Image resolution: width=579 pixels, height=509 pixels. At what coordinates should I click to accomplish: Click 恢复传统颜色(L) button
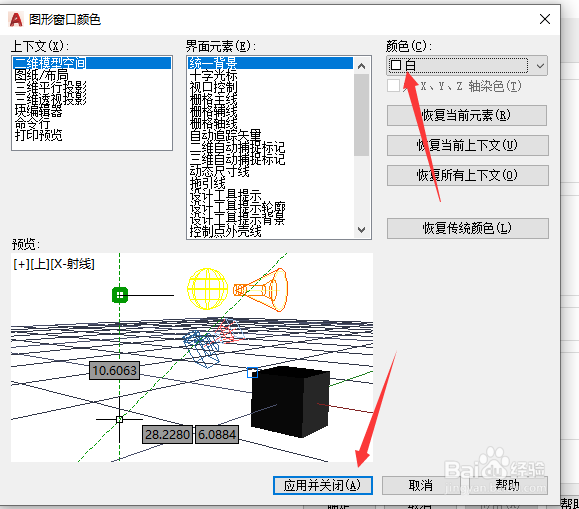(467, 228)
